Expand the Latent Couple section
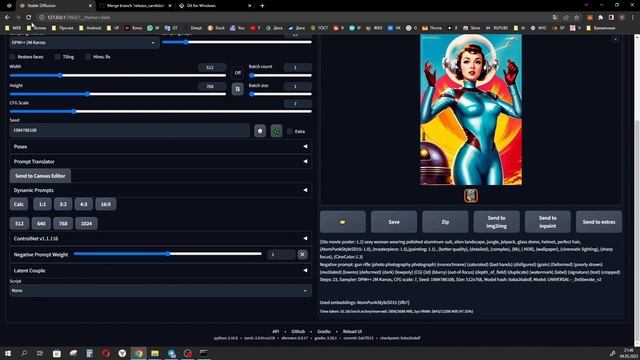The image size is (640, 360). coord(160,271)
